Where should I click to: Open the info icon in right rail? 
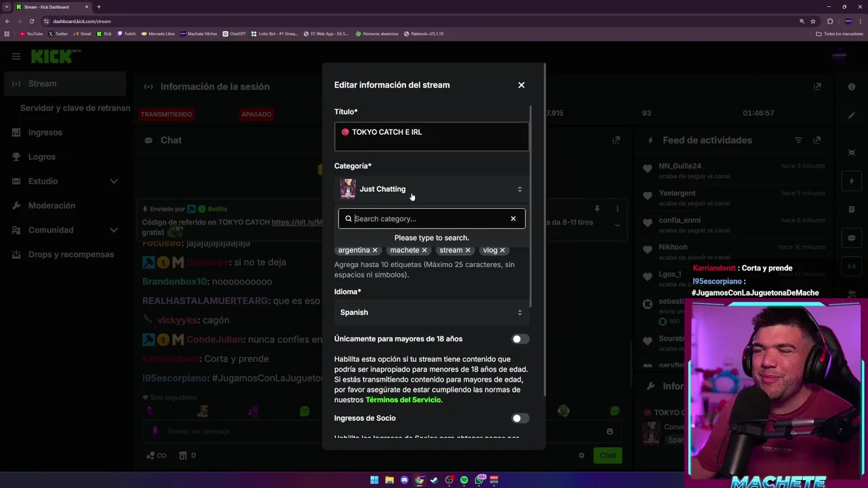coord(852,87)
